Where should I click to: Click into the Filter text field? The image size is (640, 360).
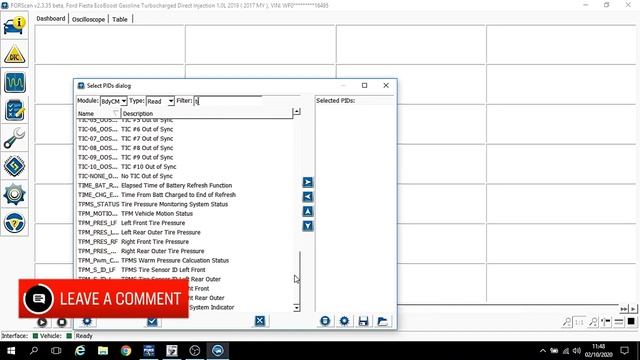(x=227, y=101)
